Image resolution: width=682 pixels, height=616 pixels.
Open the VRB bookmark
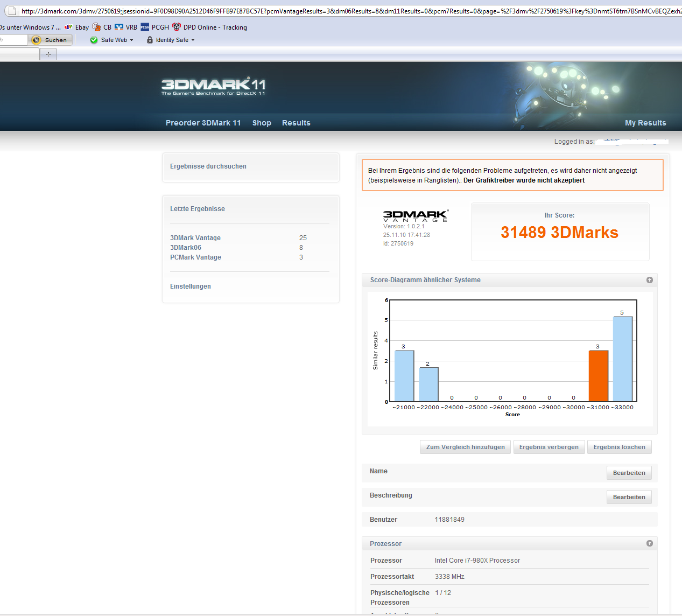click(126, 27)
